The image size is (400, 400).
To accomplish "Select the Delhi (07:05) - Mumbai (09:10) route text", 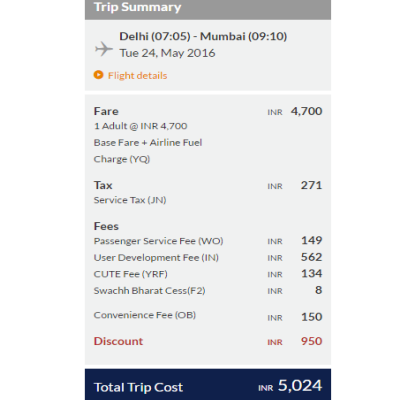I will 203,36.
